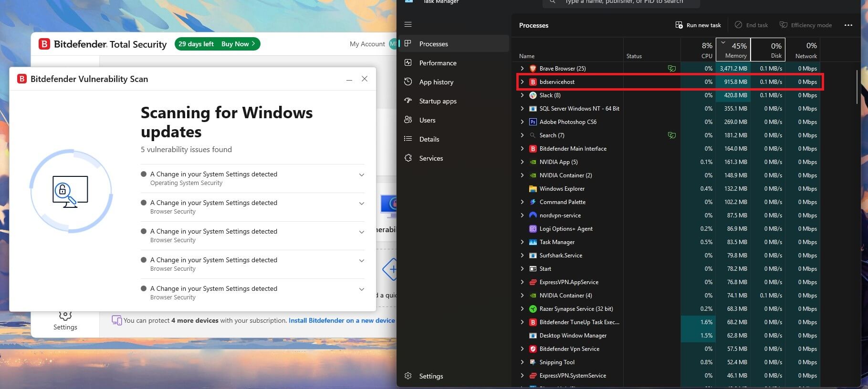
Task: Click Install Bitdefender on a new device link
Action: pos(342,320)
